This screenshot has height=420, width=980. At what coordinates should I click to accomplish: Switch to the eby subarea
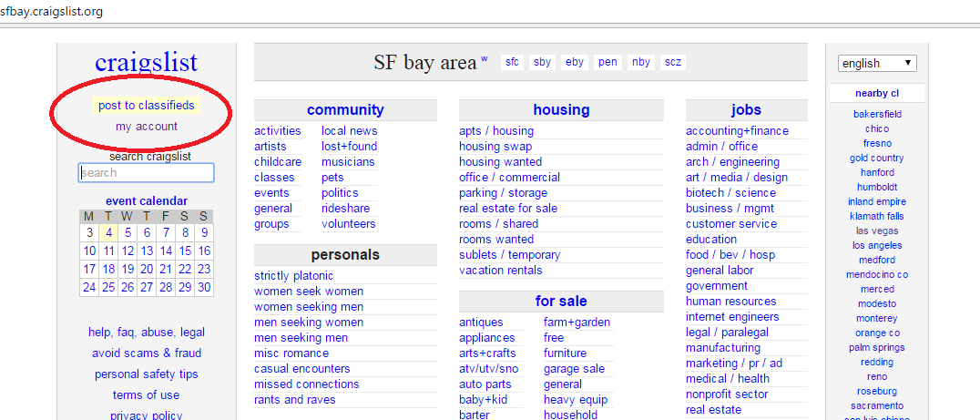(x=575, y=62)
